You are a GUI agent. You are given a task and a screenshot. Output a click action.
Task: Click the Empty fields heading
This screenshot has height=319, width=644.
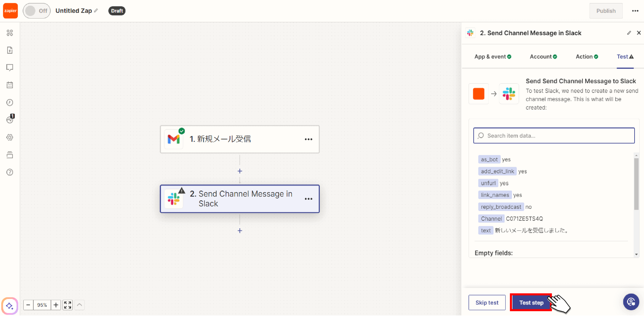(x=493, y=253)
